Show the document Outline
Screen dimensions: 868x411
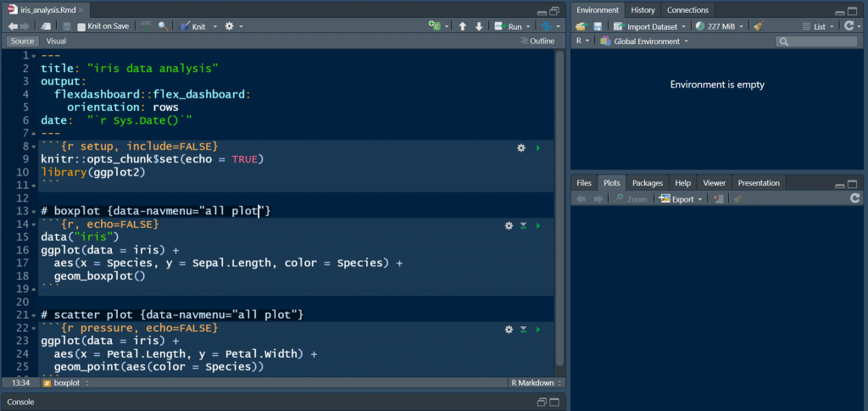537,41
